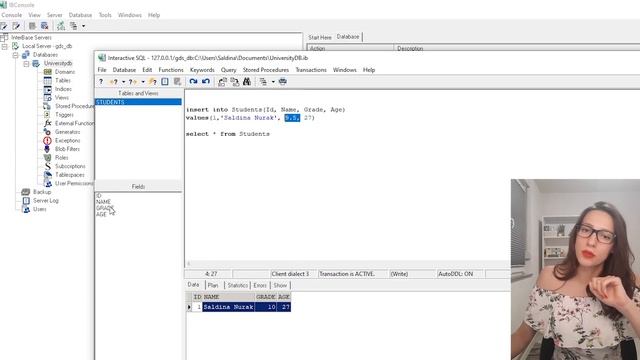
Task: Select STUDENTS in Tables and Views list
Action: (138, 102)
